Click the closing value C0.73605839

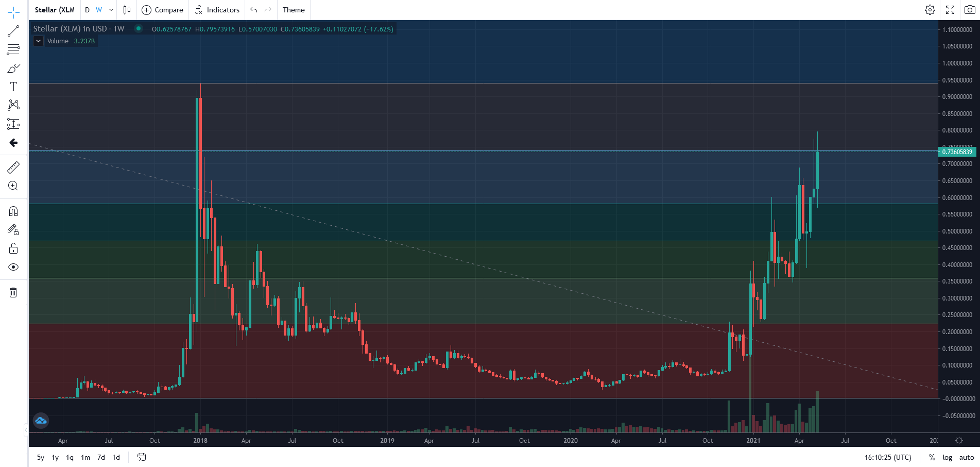tap(300, 29)
